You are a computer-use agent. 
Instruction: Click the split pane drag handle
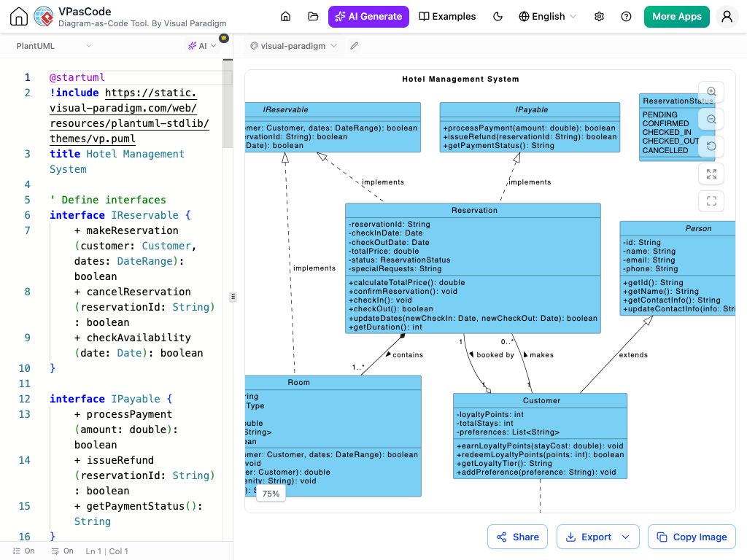(233, 297)
